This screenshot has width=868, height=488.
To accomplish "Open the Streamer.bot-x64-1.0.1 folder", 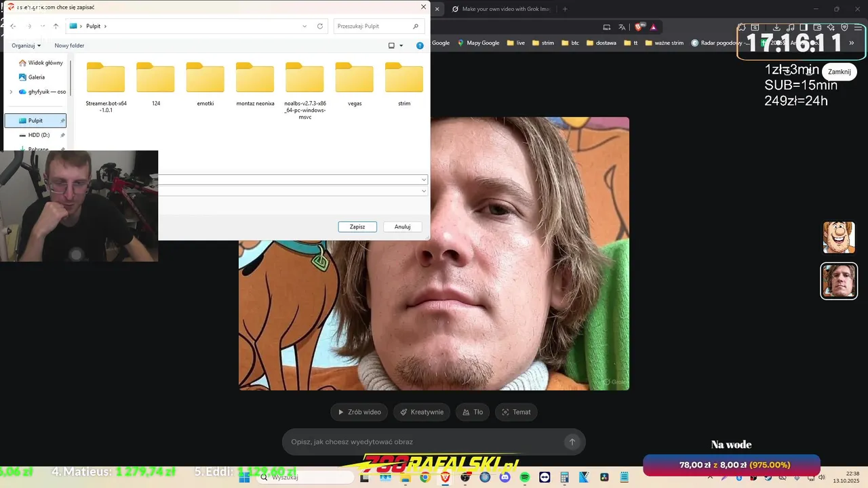I will [106, 86].
